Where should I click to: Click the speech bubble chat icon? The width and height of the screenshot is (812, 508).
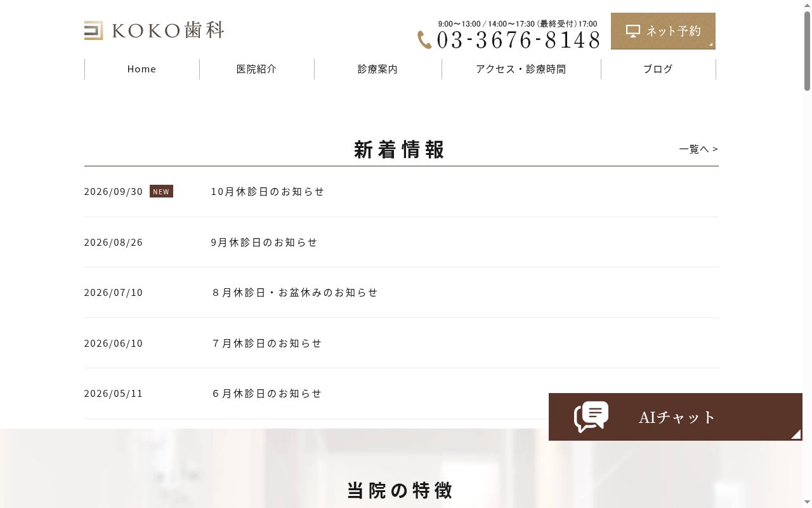(591, 417)
